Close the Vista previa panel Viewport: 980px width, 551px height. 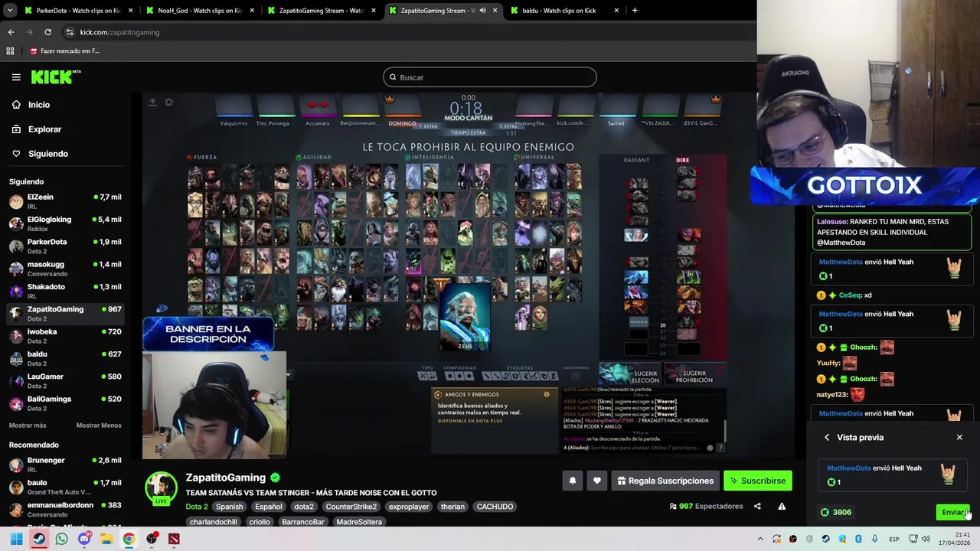tap(959, 437)
